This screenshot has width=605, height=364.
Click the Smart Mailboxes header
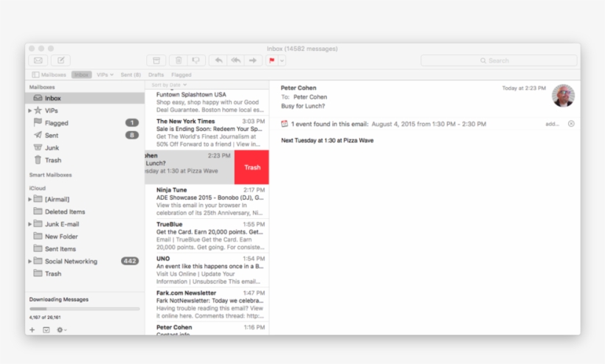51,175
